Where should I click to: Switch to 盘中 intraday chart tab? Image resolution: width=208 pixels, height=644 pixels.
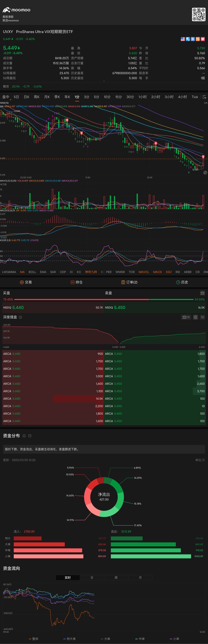(6, 97)
